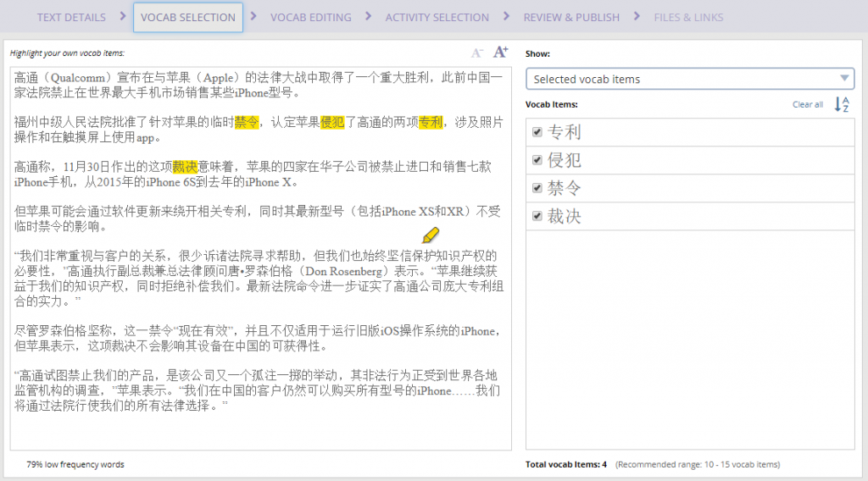Image resolution: width=868 pixels, height=481 pixels.
Task: Go to the Files & Links step
Action: click(x=688, y=17)
